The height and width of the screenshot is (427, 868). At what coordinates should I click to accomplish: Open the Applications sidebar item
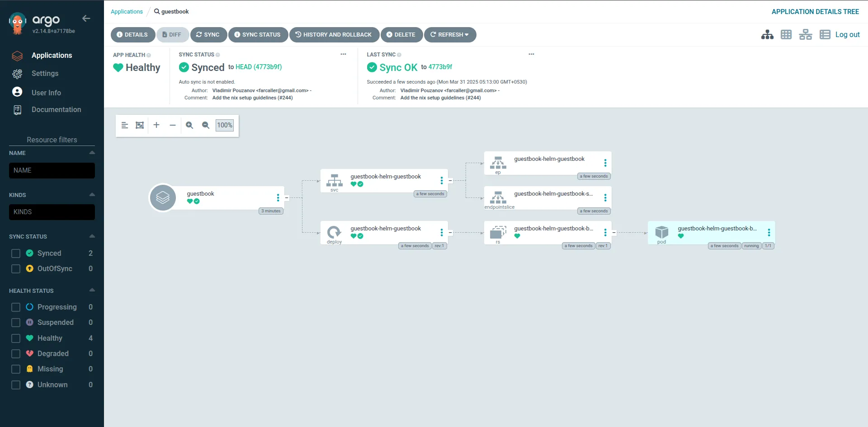[52, 55]
